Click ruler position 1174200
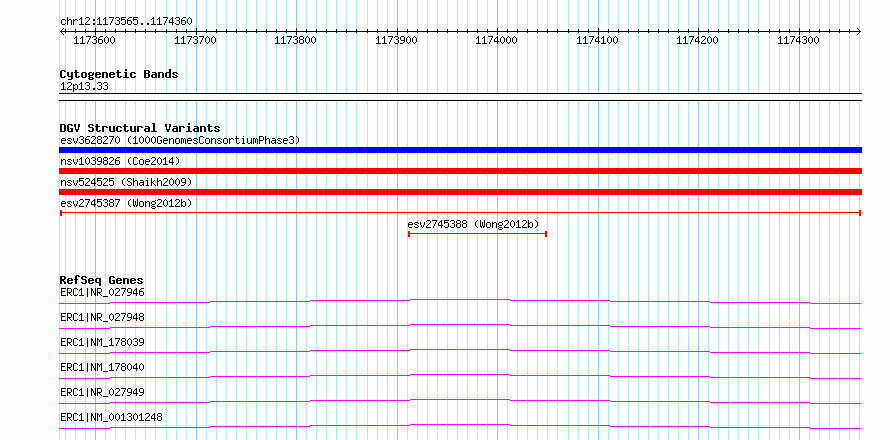The width and height of the screenshot is (890, 440). pyautogui.click(x=698, y=40)
